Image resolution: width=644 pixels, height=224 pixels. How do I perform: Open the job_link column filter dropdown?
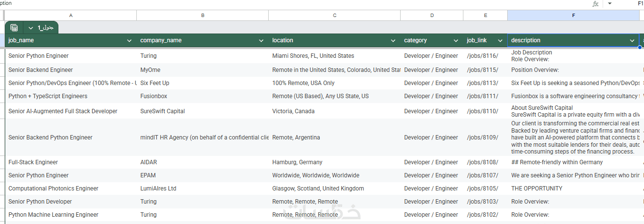[500, 40]
